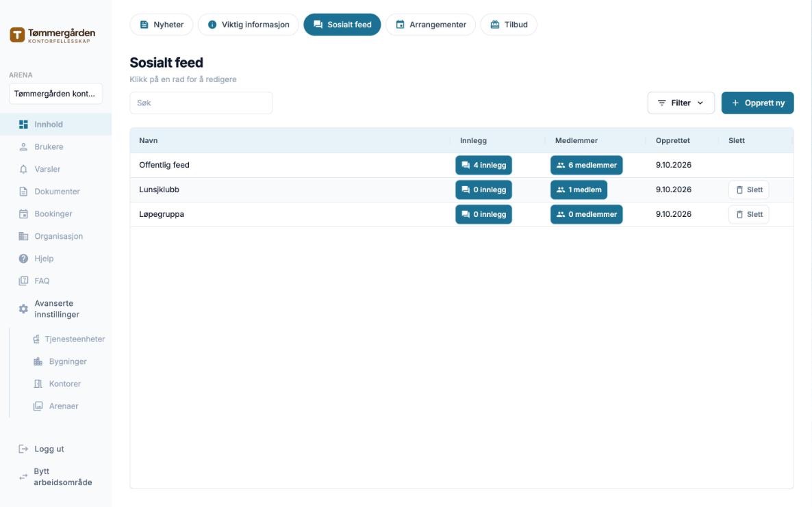
Task: Click the Opprettet column header
Action: (673, 140)
